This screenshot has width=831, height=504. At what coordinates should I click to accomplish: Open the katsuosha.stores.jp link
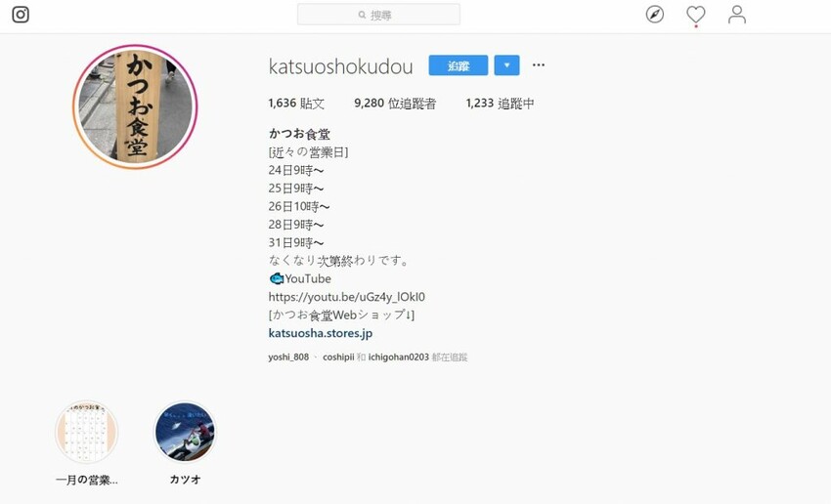click(320, 333)
